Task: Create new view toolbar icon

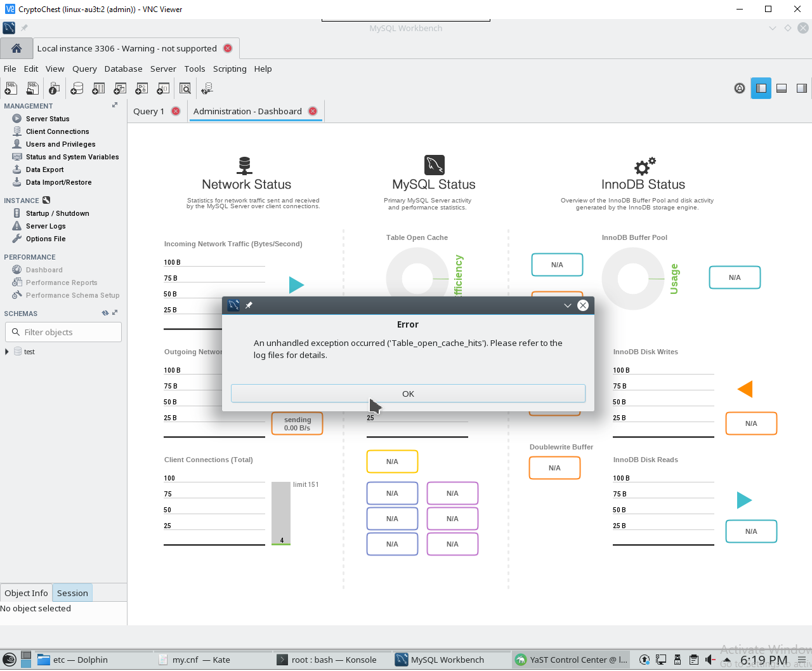Action: pyautogui.click(x=120, y=88)
